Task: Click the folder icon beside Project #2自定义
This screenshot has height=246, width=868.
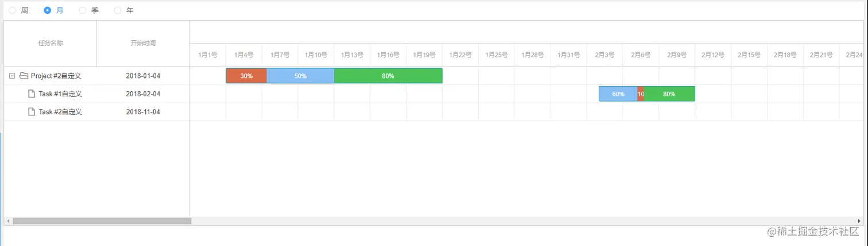Action: click(24, 76)
